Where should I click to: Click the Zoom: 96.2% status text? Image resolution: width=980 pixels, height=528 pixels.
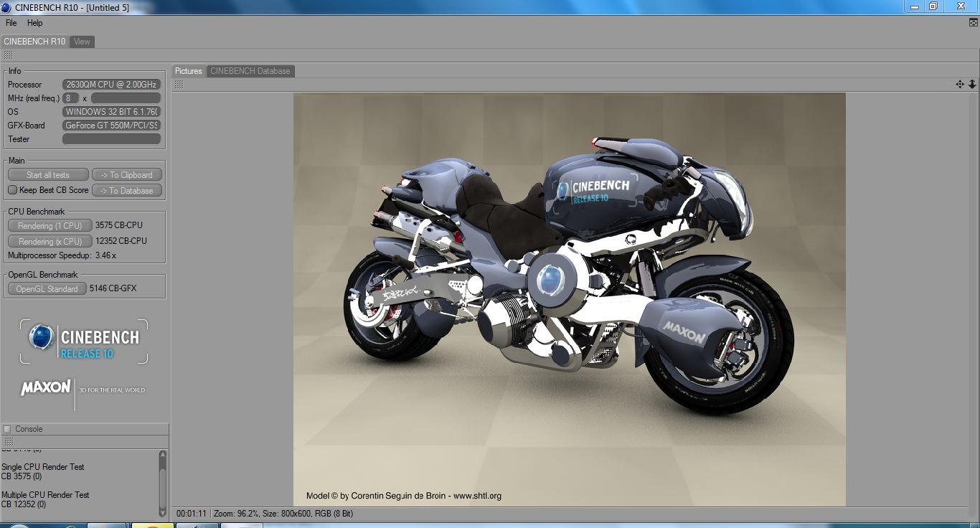tap(237, 514)
